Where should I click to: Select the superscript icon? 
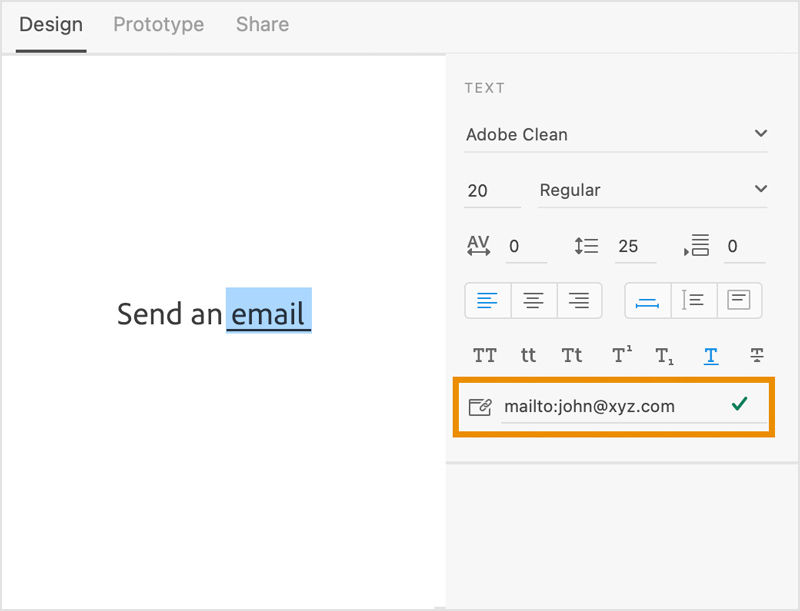click(621, 355)
